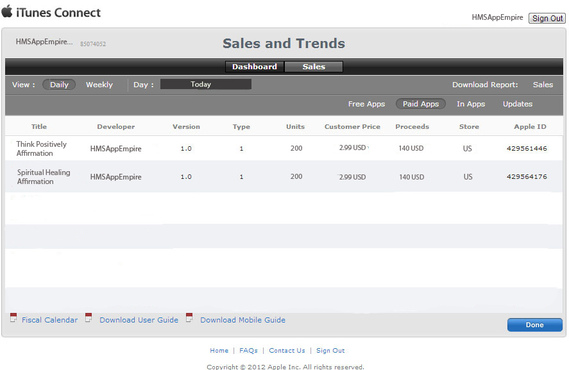
Task: Show Free Apps filter
Action: [x=367, y=104]
